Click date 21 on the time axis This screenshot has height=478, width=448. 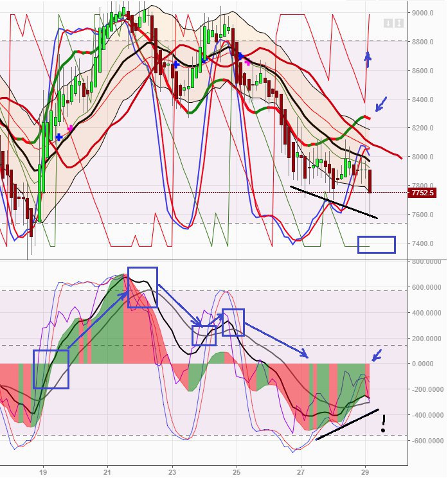107,472
